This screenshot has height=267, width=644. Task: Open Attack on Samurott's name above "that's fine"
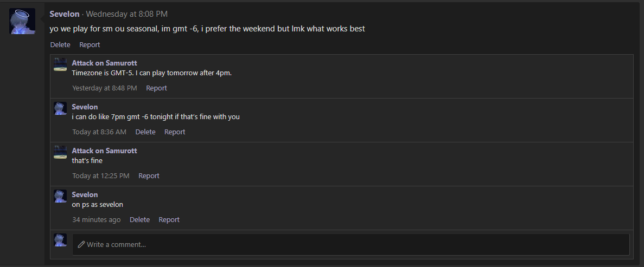point(104,151)
